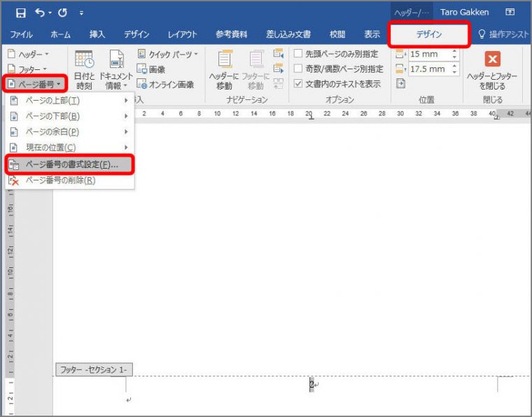Click the Redo circular arrow icon
This screenshot has width=532, height=417.
click(x=62, y=13)
